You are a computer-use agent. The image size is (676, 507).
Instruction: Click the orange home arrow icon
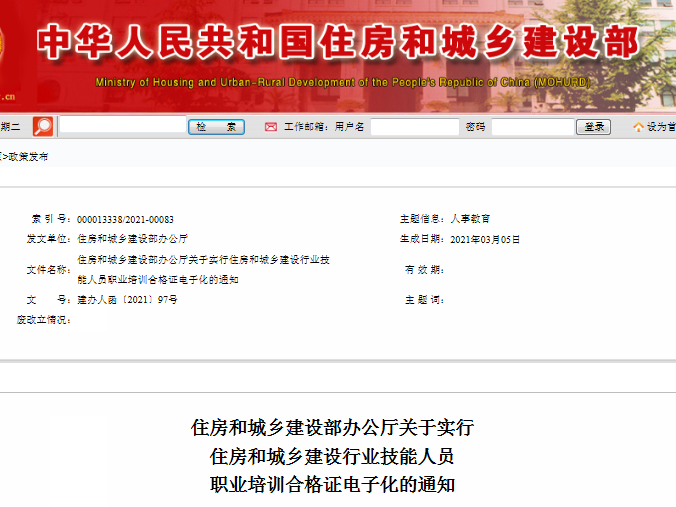click(638, 127)
